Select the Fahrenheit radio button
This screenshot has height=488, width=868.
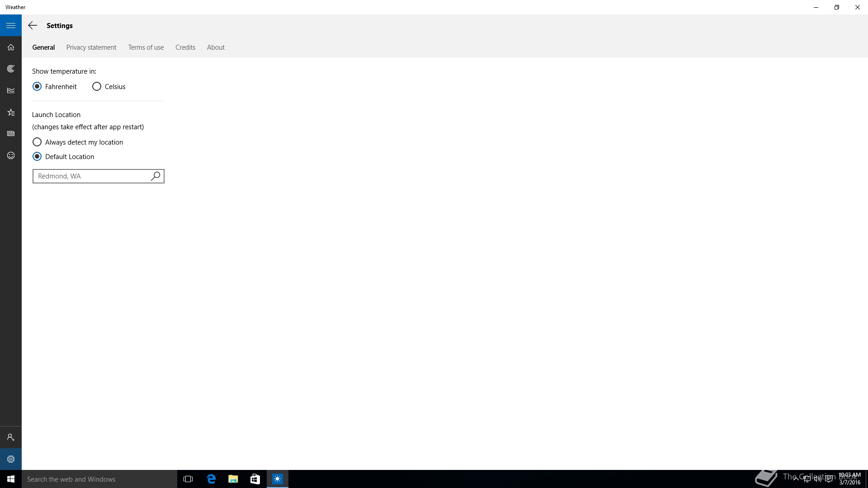pyautogui.click(x=37, y=86)
